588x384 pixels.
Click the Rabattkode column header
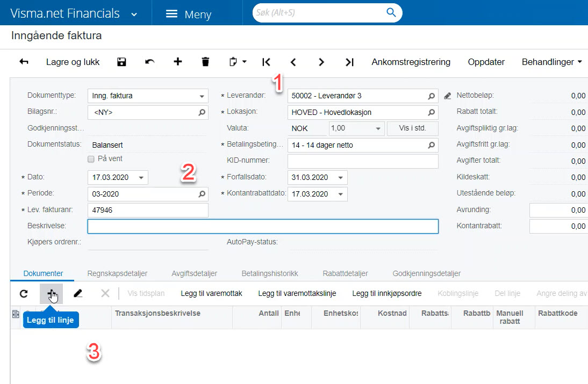tap(557, 313)
